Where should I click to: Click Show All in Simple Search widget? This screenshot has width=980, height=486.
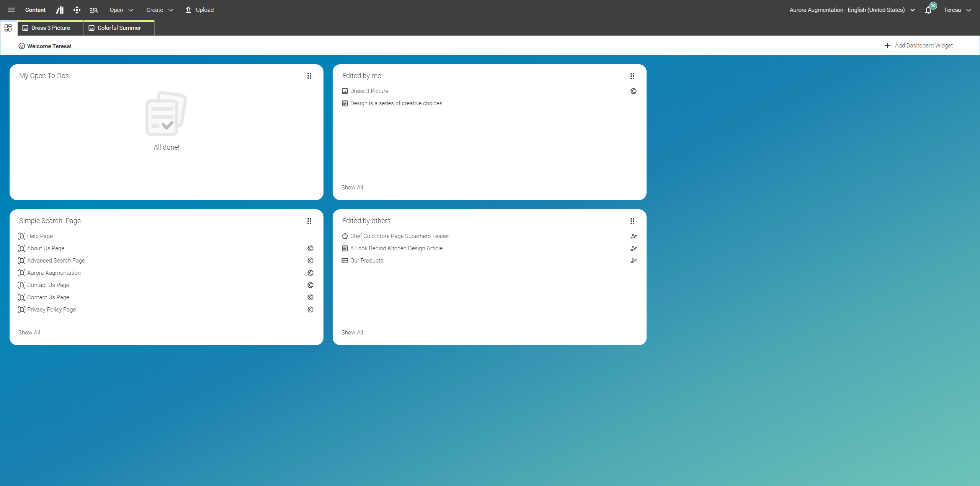(29, 333)
